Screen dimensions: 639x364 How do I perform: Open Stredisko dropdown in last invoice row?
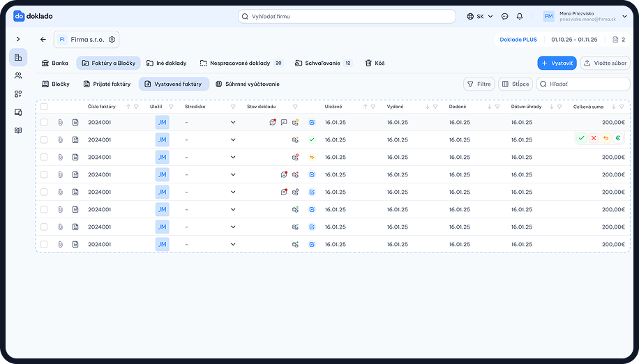[233, 244]
